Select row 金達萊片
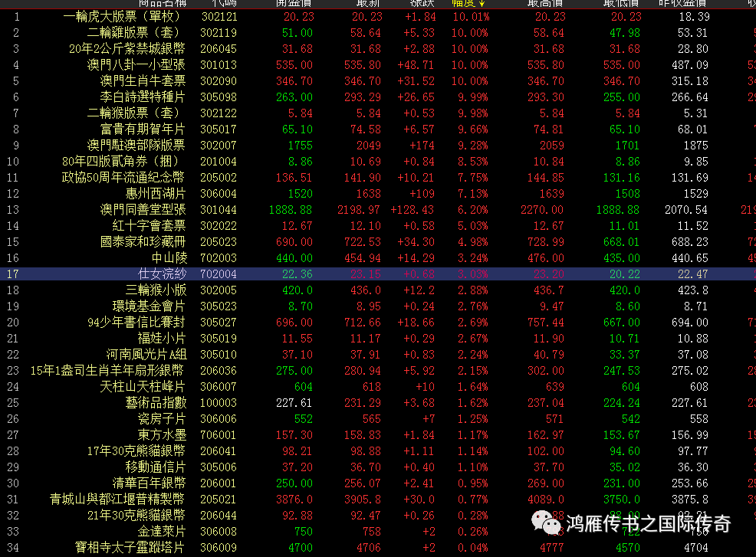This screenshot has height=557, width=756. (x=378, y=532)
